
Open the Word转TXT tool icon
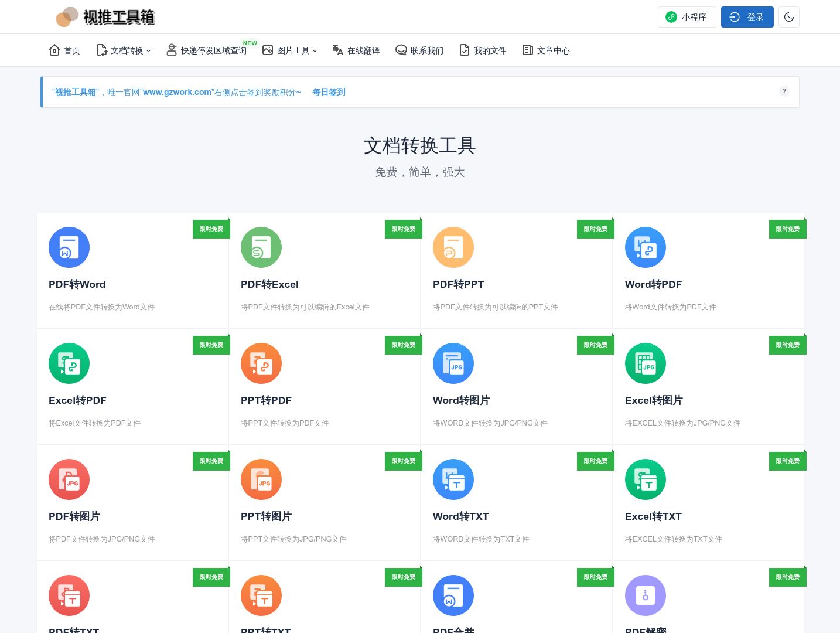coord(453,479)
